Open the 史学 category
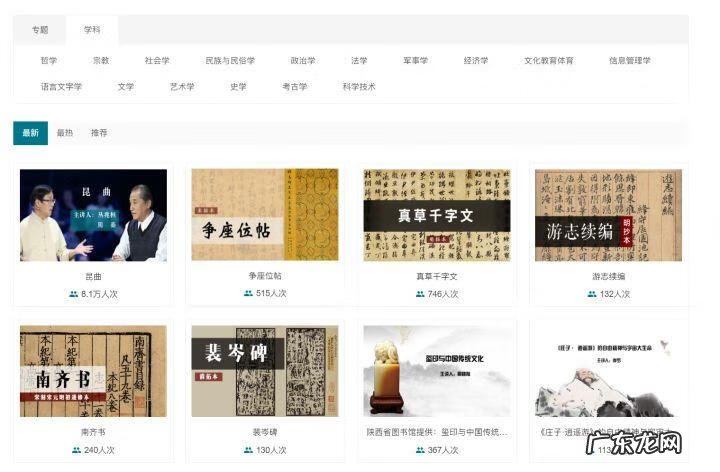The image size is (720, 472). [238, 86]
